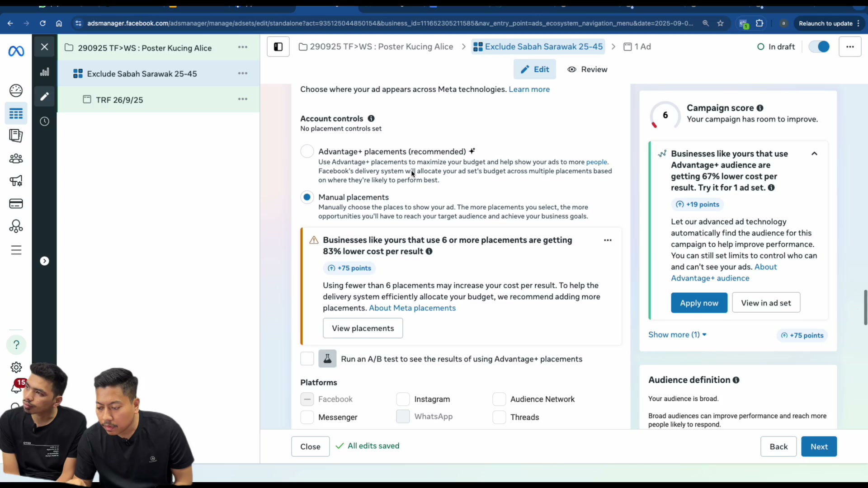Switch to the Review tab
Viewport: 868px width, 488px height.
tap(587, 70)
